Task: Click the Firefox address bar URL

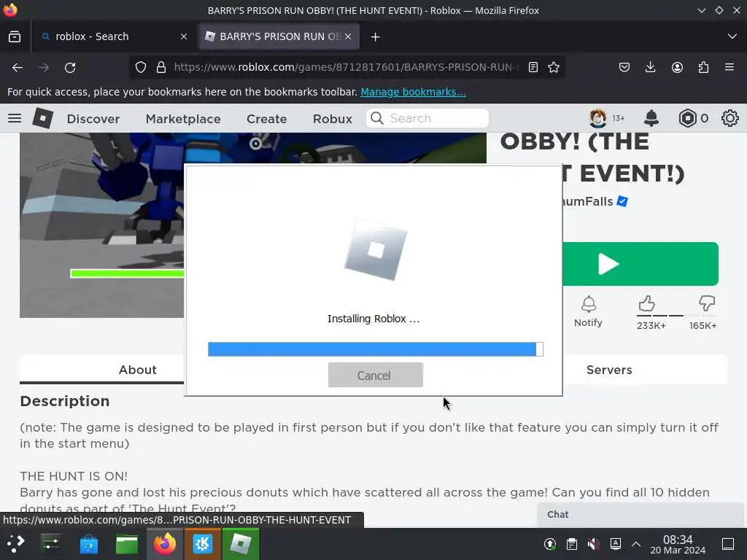Action: click(347, 67)
